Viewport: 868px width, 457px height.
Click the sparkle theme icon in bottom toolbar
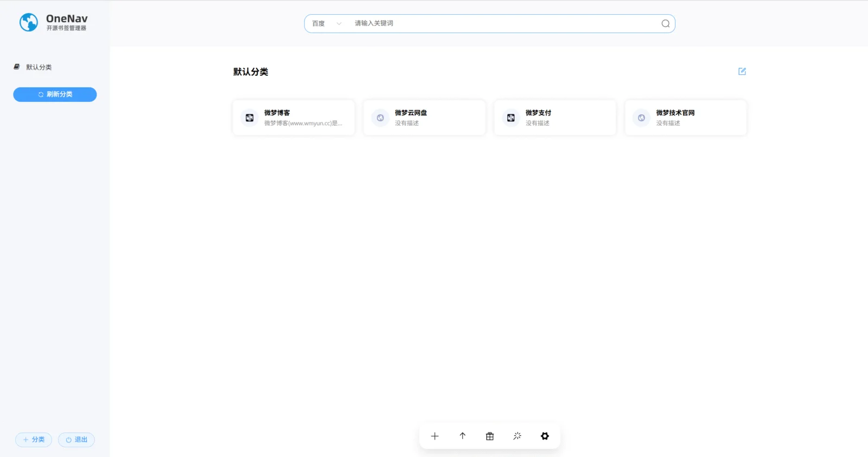(518, 436)
